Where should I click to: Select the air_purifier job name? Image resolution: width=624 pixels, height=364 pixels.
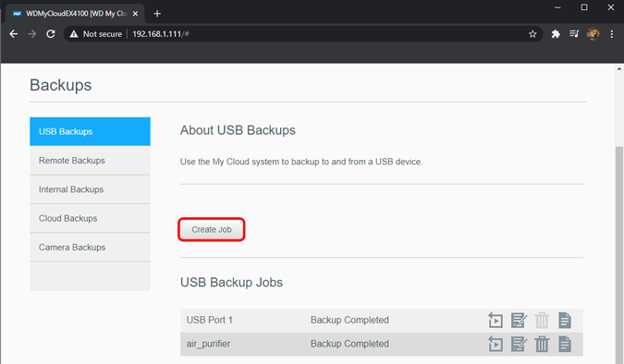[x=208, y=344]
